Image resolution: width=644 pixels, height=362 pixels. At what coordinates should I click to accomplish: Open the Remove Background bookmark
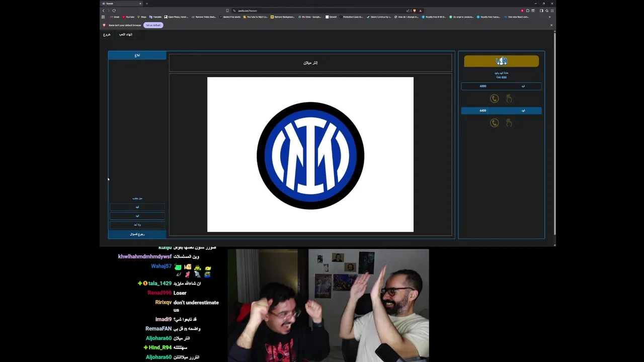[x=283, y=17]
